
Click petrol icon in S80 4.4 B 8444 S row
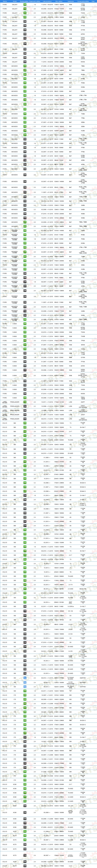pos(25,491)
